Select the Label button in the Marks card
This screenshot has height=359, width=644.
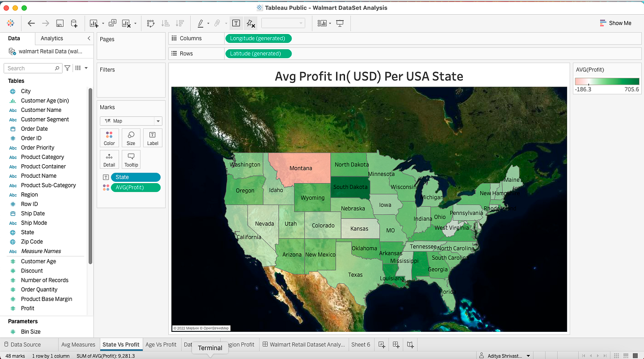click(x=152, y=137)
